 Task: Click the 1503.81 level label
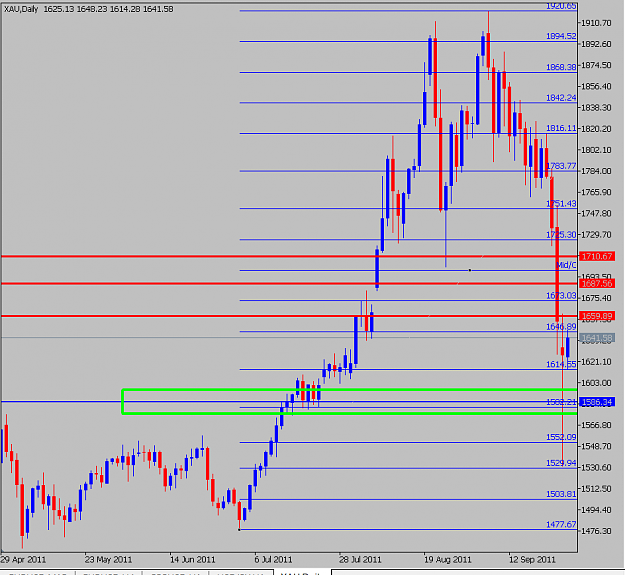[x=561, y=495]
